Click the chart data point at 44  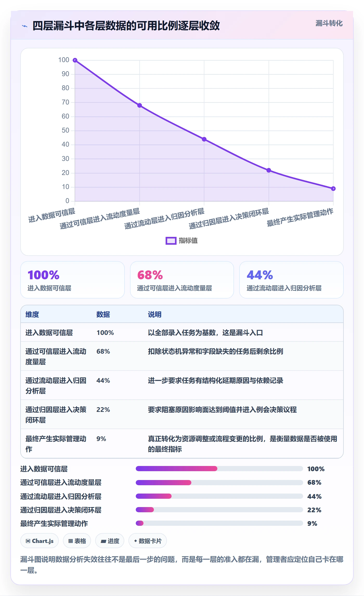click(204, 139)
